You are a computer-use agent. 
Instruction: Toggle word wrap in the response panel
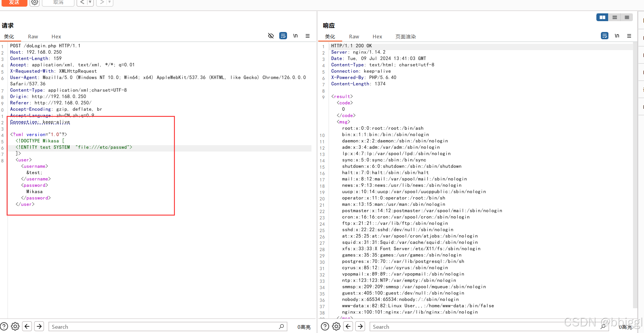(605, 36)
